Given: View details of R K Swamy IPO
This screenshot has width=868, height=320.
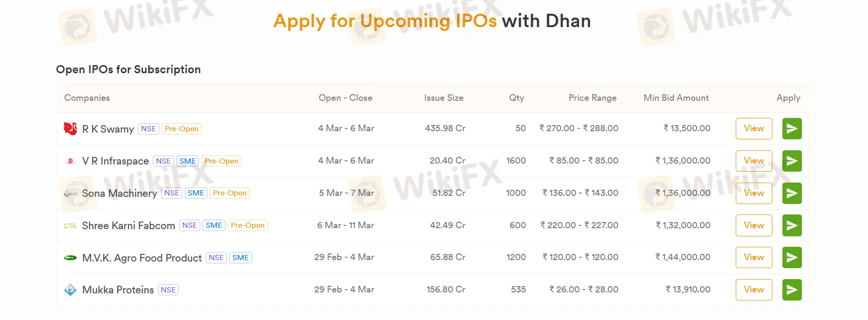Looking at the screenshot, I should 753,128.
